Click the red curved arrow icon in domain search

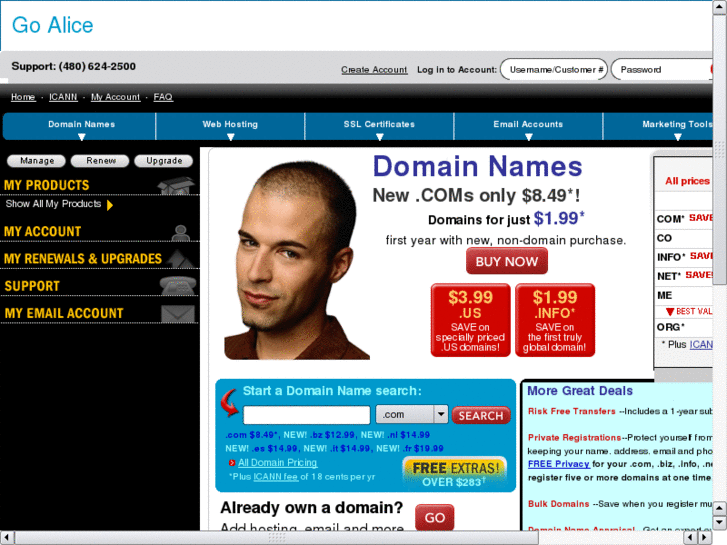[x=230, y=402]
